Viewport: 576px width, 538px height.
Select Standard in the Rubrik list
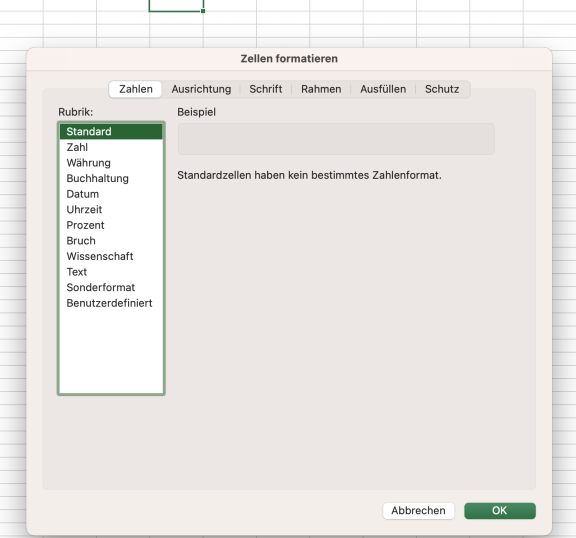tap(111, 131)
